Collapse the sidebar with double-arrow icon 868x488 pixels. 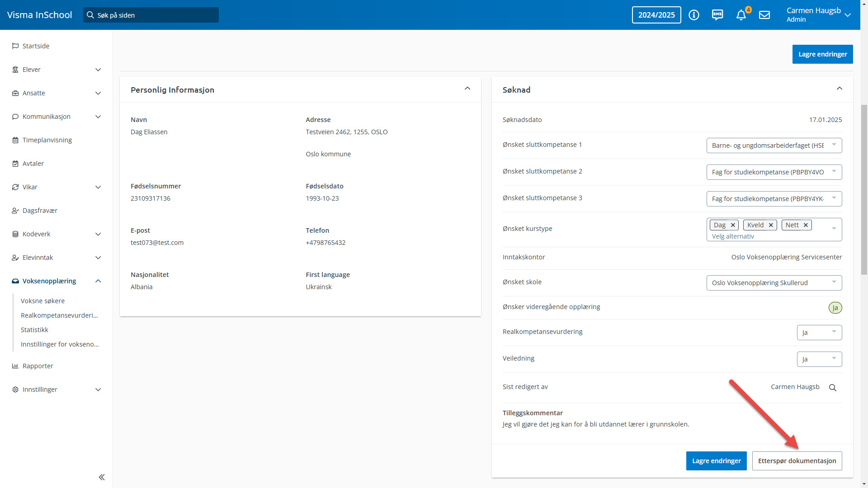[102, 477]
